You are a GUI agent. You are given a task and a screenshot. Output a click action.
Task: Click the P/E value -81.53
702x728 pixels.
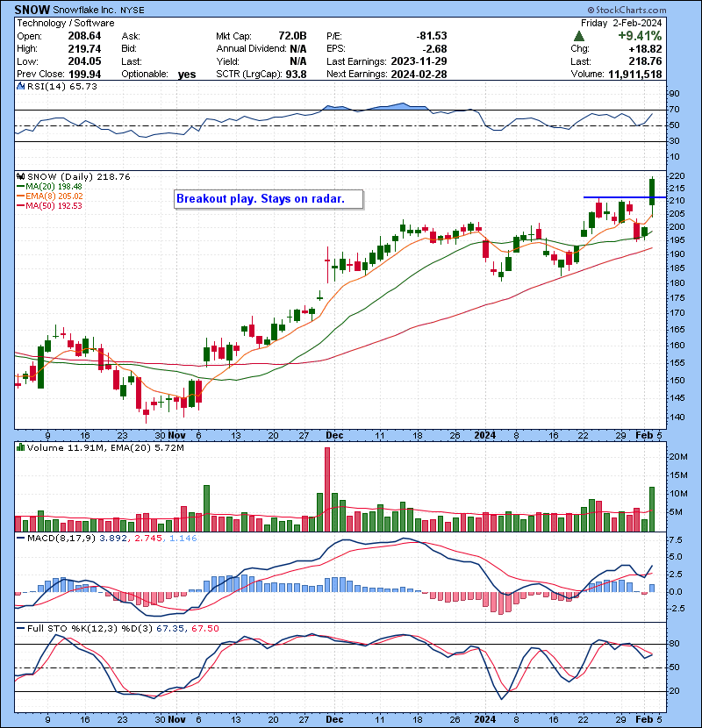click(x=432, y=36)
